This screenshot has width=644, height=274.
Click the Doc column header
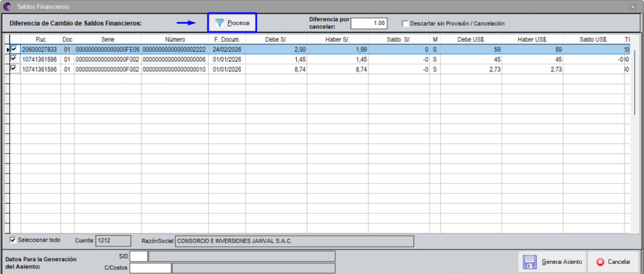[x=67, y=40]
